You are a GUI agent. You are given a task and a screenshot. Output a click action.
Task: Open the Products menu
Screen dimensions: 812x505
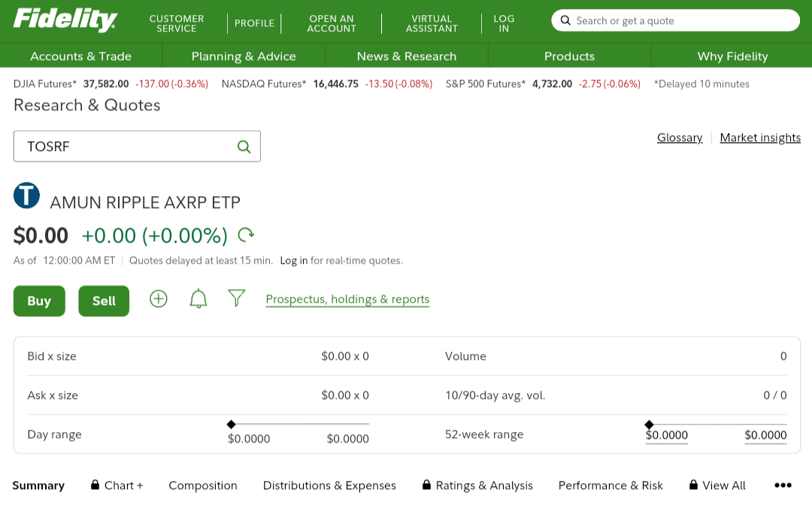[x=569, y=56]
